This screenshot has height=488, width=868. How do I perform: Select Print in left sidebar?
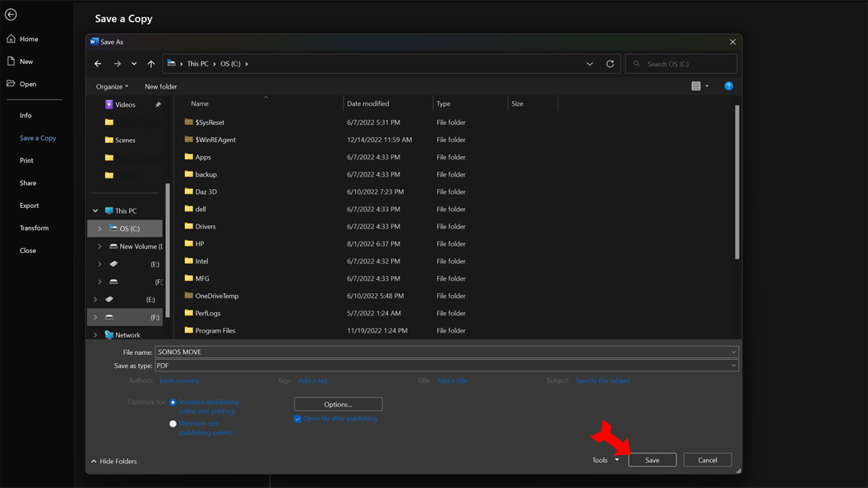pos(27,160)
